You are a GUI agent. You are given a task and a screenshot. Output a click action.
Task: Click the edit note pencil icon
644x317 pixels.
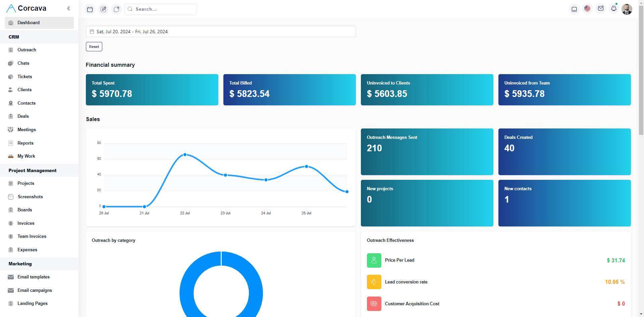(103, 9)
